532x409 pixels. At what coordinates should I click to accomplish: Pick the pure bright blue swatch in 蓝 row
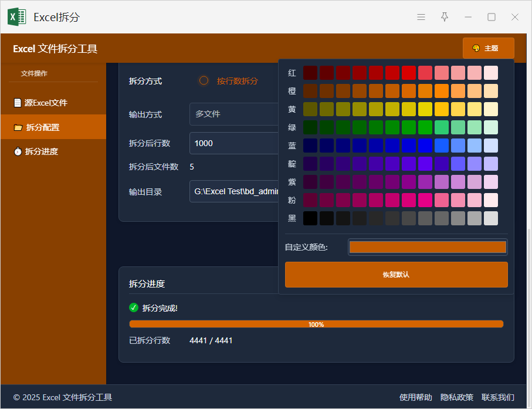coord(425,146)
